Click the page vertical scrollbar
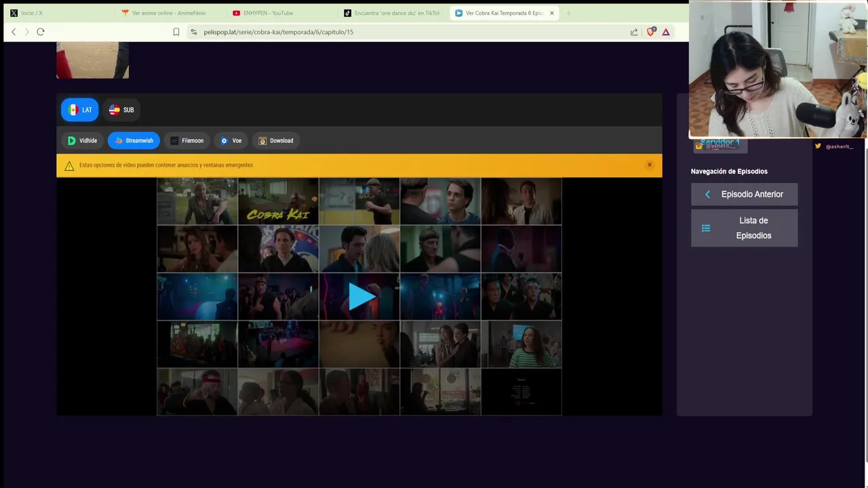 865,305
